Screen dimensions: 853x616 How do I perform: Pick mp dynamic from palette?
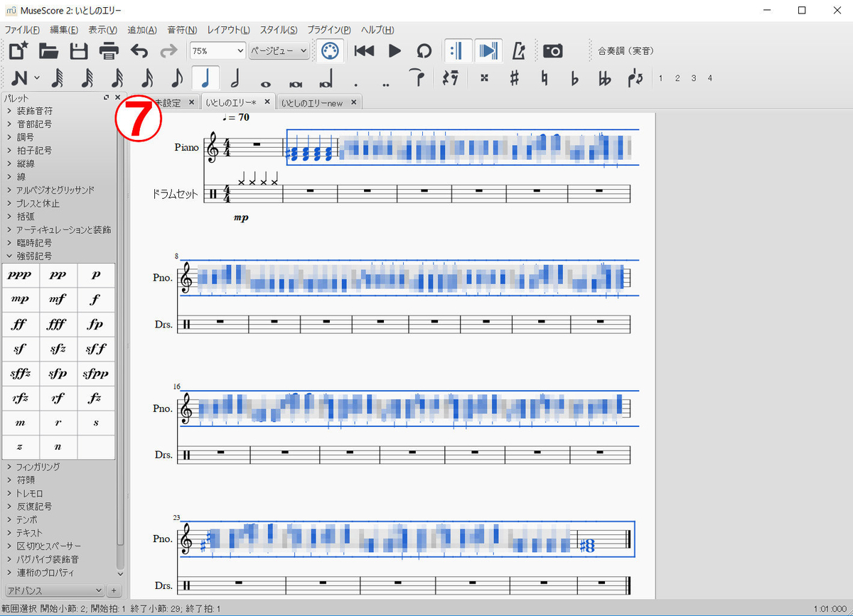(21, 300)
